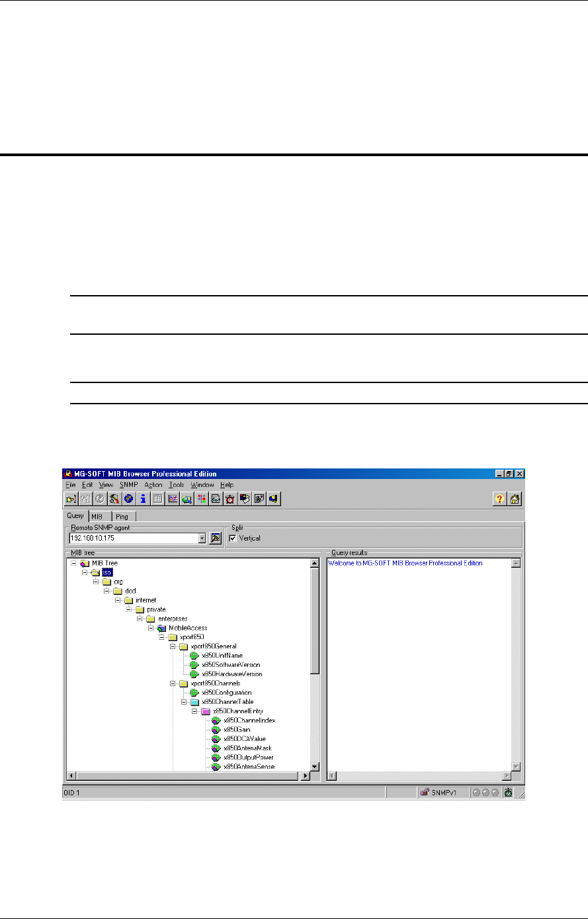Click the Welcome message in Query results

[405, 563]
